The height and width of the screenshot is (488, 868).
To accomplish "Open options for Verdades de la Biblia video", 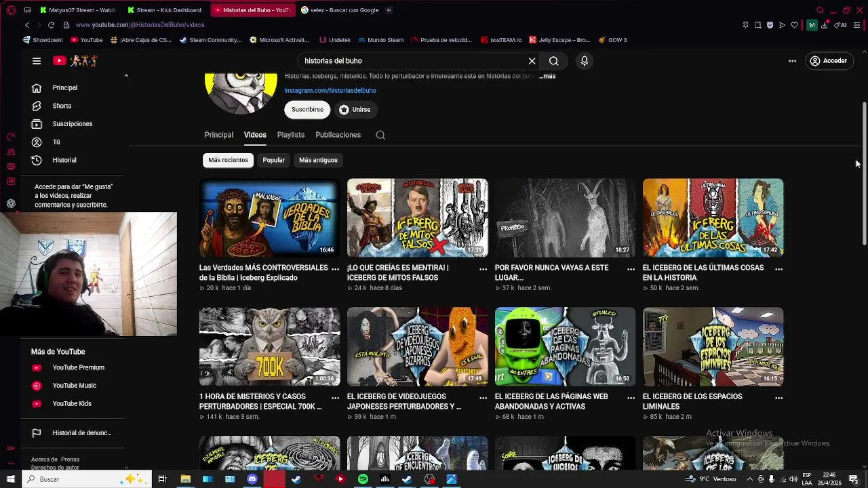I will (x=335, y=269).
